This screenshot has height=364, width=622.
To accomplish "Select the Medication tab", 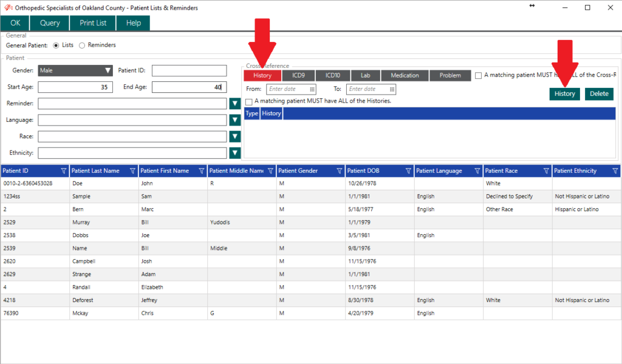I will tap(404, 75).
